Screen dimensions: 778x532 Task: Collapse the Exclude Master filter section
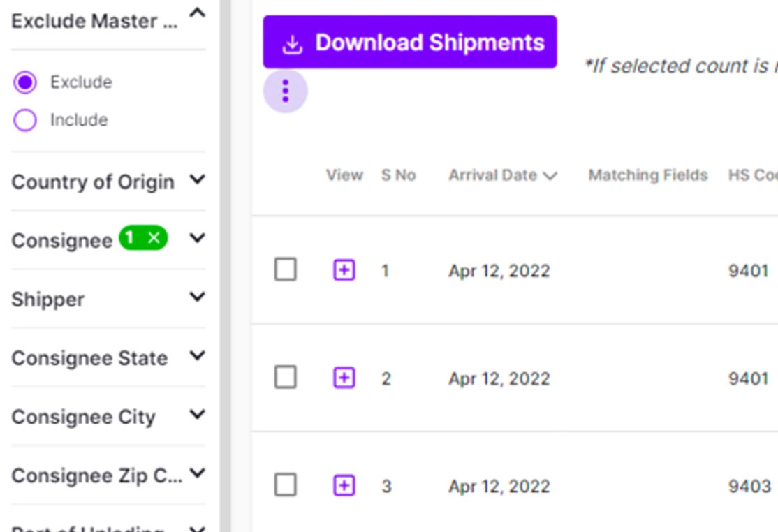click(x=198, y=14)
